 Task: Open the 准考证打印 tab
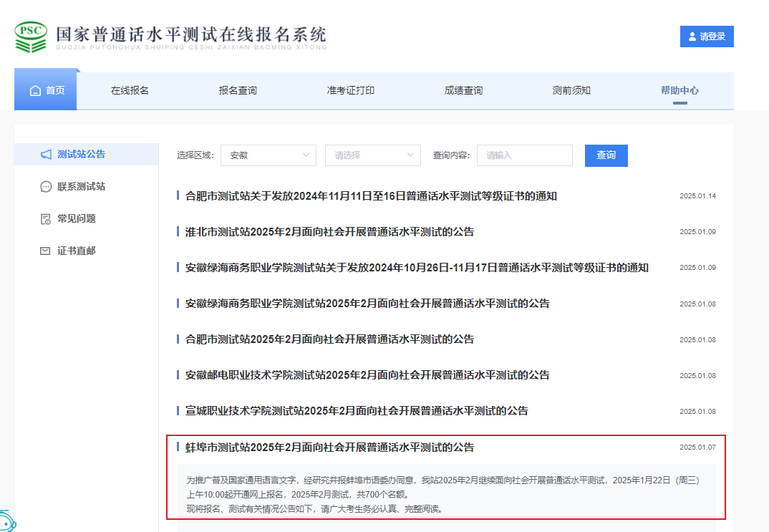[351, 91]
